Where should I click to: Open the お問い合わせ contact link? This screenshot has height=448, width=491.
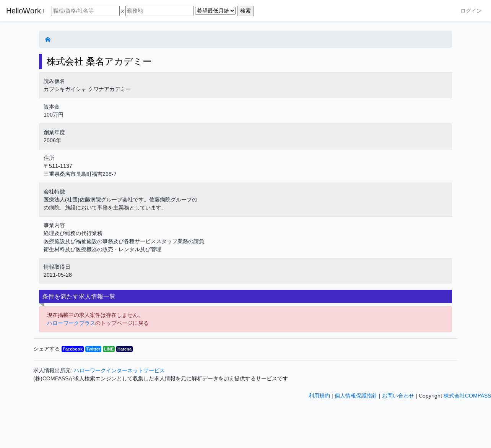pos(398,396)
